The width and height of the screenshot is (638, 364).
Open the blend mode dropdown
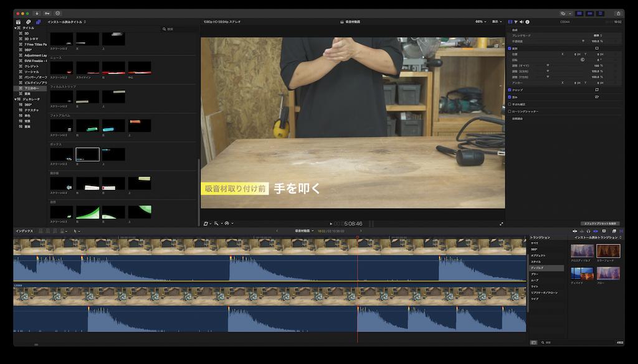(598, 35)
